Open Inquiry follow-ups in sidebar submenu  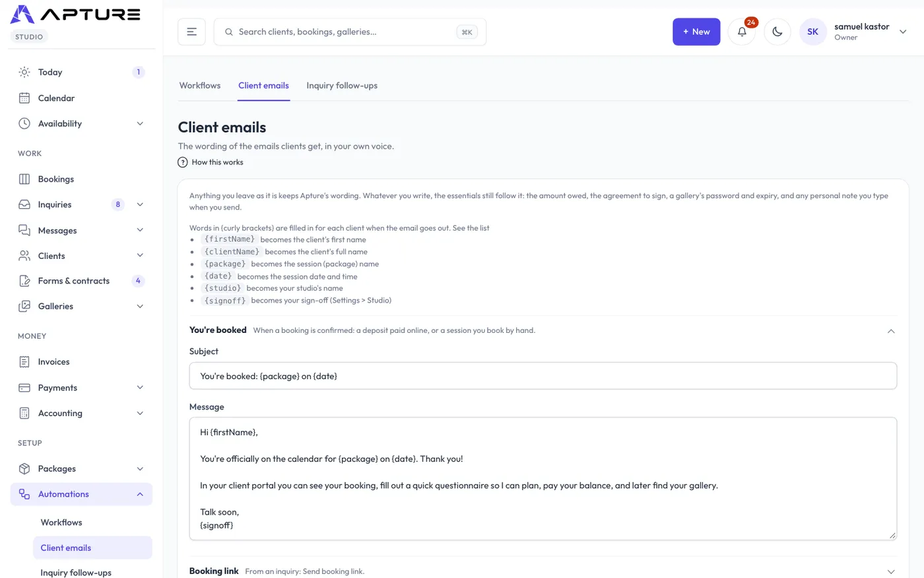pyautogui.click(x=76, y=573)
